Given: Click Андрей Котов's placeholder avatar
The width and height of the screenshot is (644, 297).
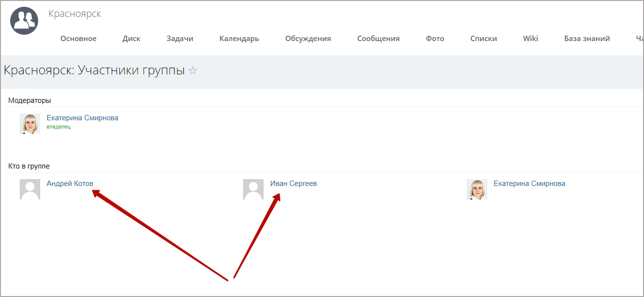Looking at the screenshot, I should point(30,189).
